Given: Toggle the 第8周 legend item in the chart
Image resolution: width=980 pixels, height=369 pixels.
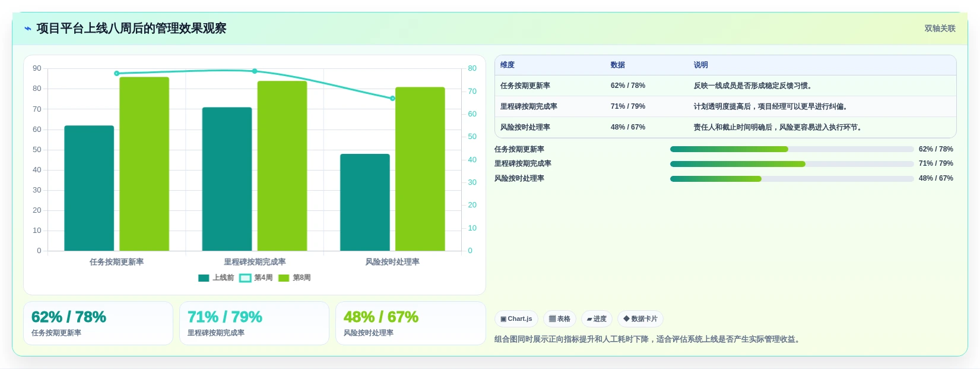Looking at the screenshot, I should point(294,277).
